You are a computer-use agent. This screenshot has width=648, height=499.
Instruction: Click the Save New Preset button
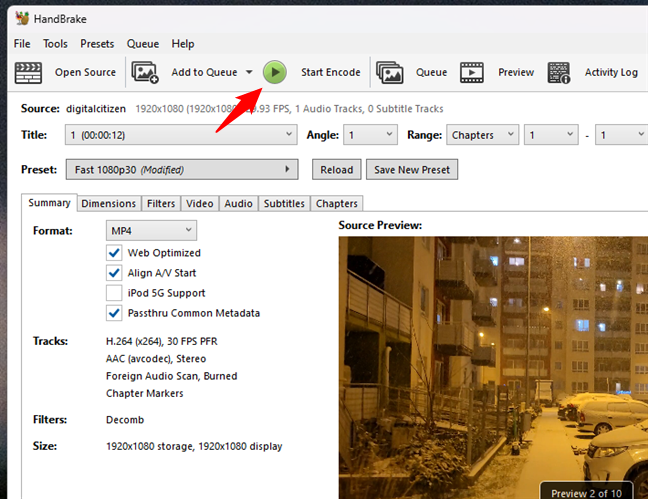[412, 170]
